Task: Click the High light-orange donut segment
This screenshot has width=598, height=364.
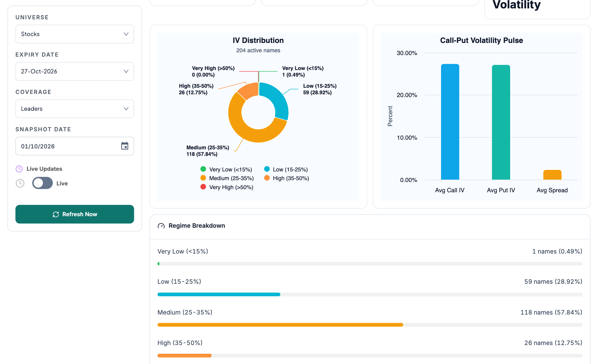Action: [249, 91]
